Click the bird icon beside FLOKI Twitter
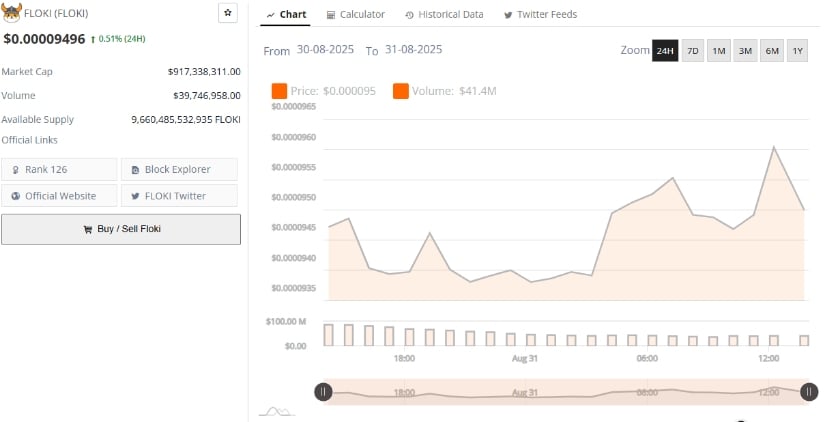Screen dimensions: 825x422 pyautogui.click(x=136, y=196)
